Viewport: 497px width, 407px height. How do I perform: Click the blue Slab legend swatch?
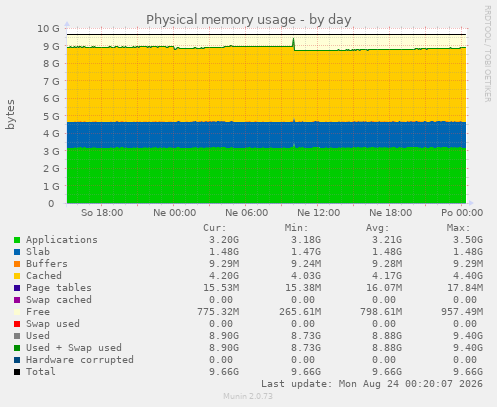(x=17, y=252)
